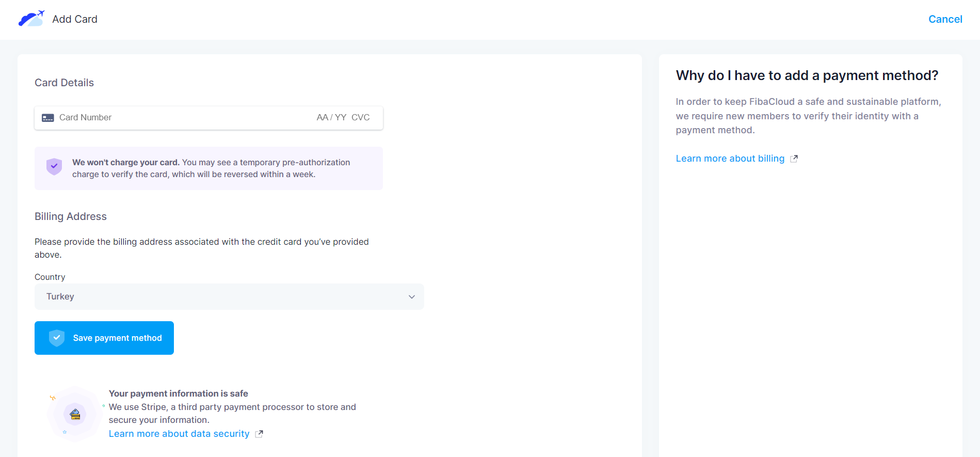Click the 'Why do I have to add a payment method?' heading
The image size is (980, 457).
(x=807, y=75)
